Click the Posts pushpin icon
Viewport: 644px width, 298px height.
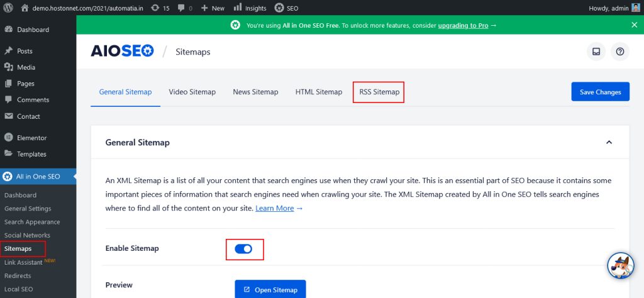[8, 51]
